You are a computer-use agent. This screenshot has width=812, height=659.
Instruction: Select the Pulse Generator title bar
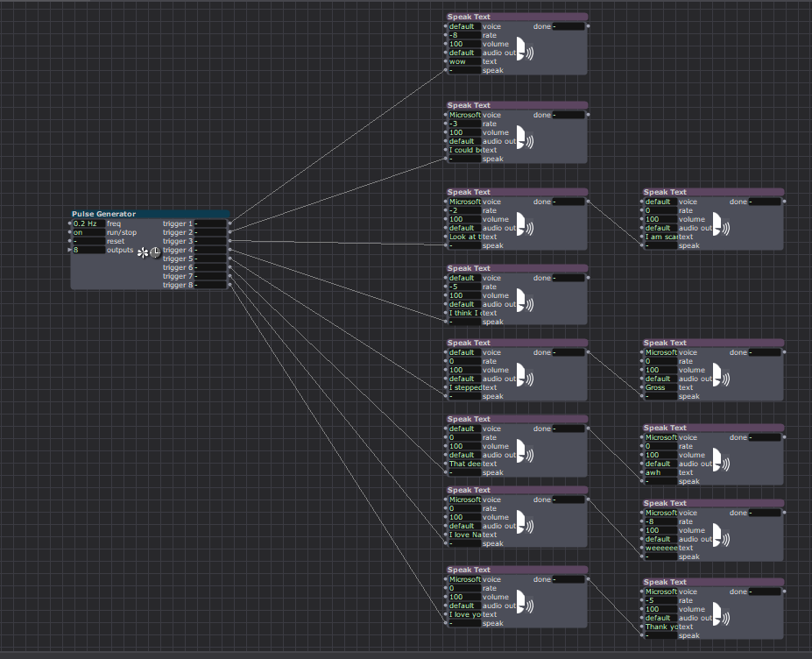tap(149, 214)
